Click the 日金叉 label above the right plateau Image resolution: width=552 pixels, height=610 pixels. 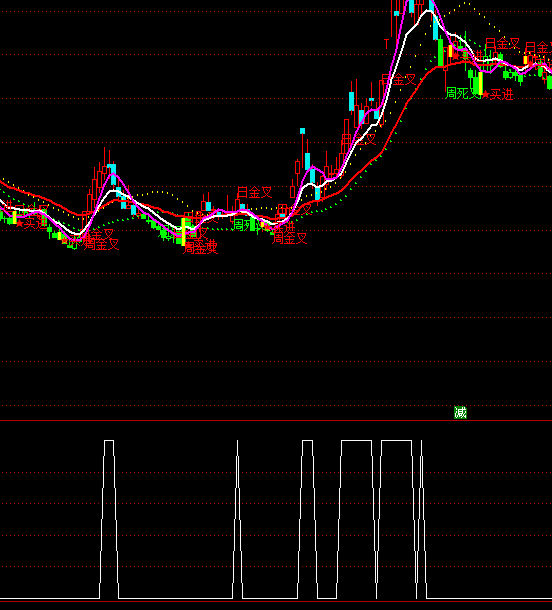502,44
